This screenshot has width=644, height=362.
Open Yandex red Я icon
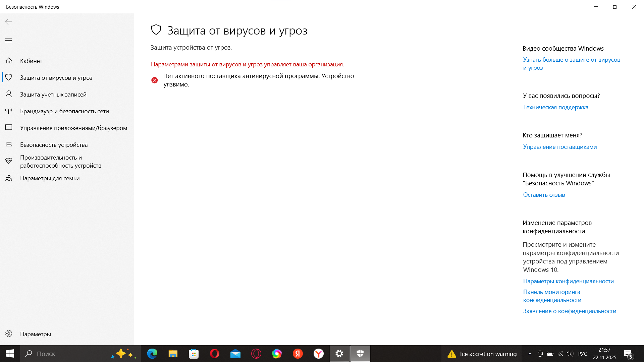(298, 354)
